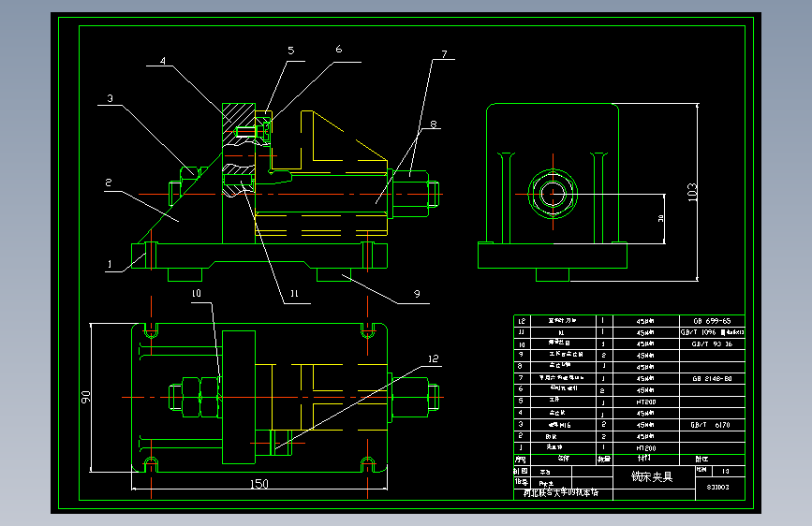Click the GB/T 1096 standard cell

tap(712, 332)
